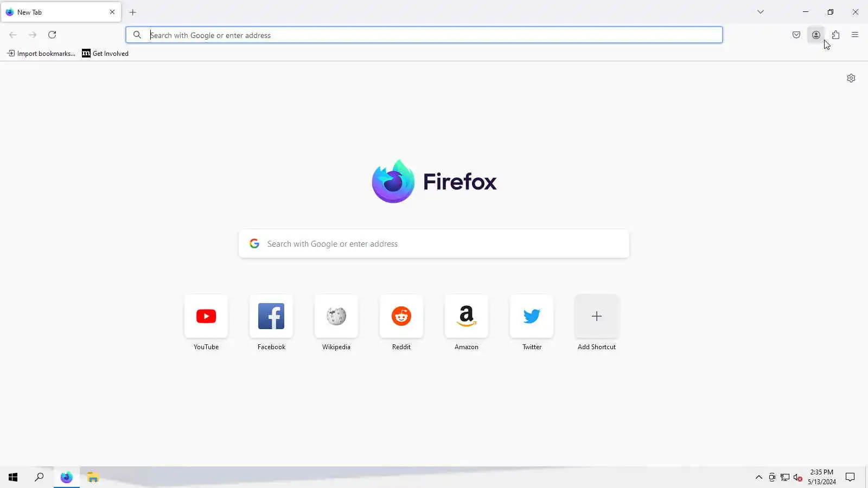Open a new tab with plus button
The width and height of the screenshot is (868, 488).
point(132,12)
